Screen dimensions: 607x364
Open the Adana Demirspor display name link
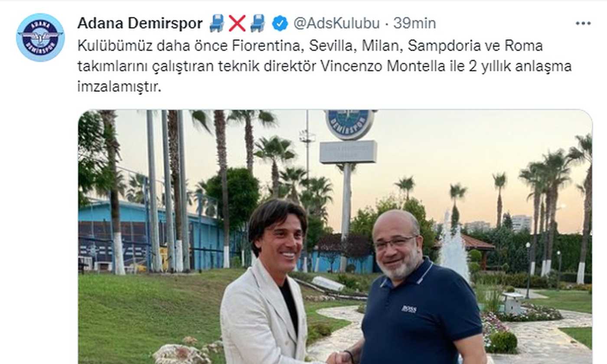click(140, 23)
